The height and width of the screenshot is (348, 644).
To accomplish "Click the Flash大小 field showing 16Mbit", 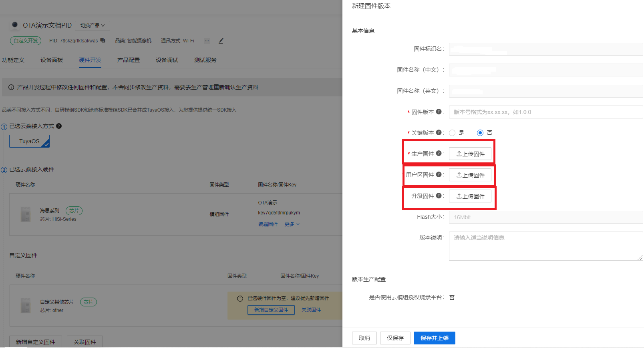I will 546,217.
